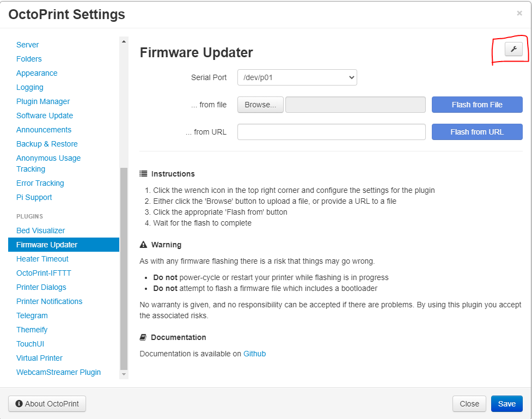Click the sidebar scrollbar thumb
The height and width of the screenshot is (419, 532).
click(x=124, y=269)
